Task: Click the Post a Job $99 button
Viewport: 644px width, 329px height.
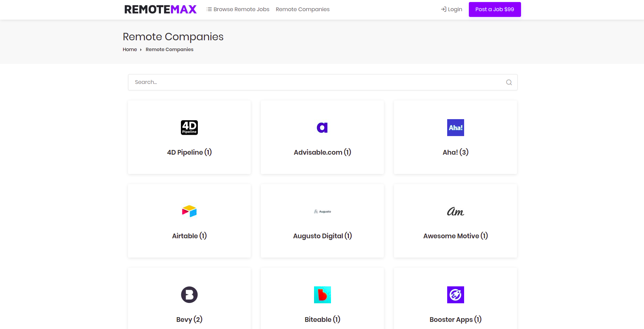Action: [495, 9]
